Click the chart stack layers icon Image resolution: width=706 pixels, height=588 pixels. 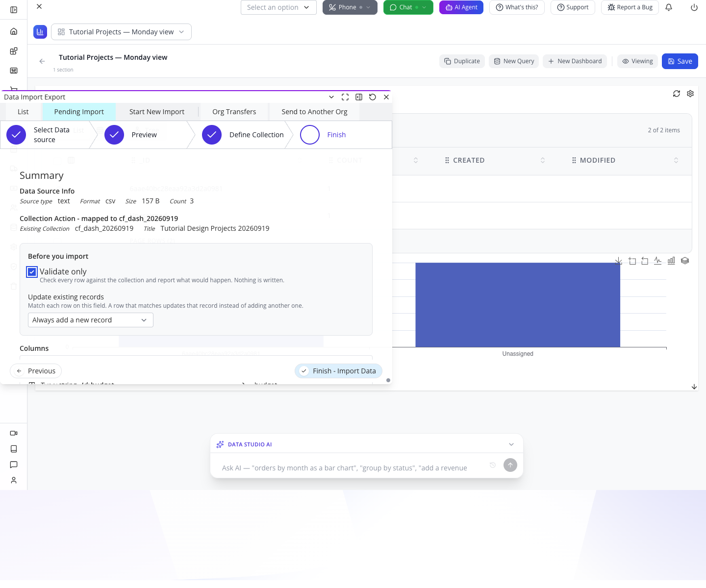click(685, 261)
